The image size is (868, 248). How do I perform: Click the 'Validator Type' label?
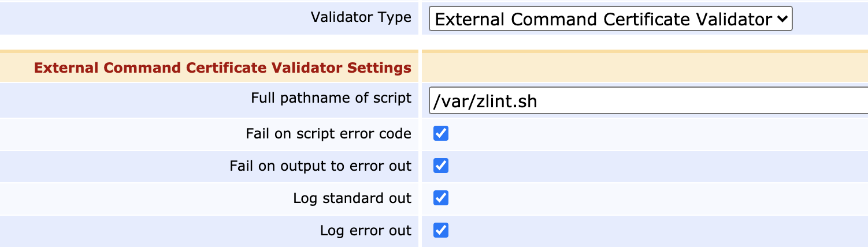(x=361, y=17)
